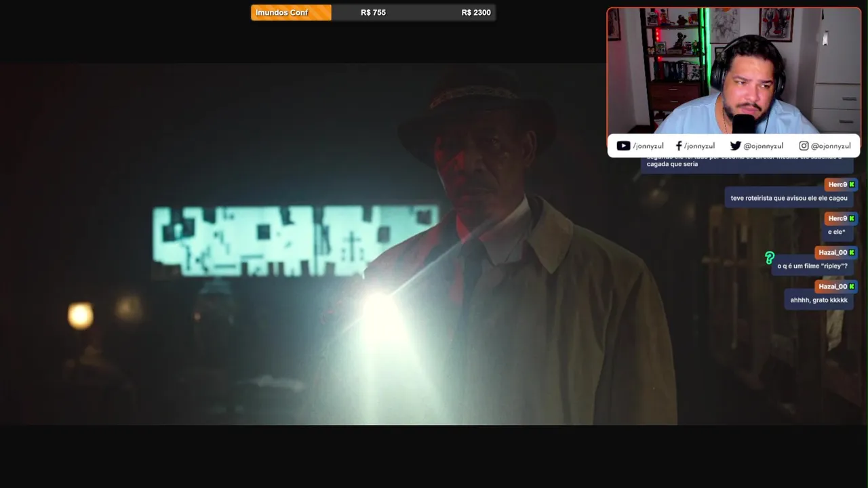Click Hazai_00 username above "ahhhh, grato kkkkk"
Image resolution: width=868 pixels, height=488 pixels.
click(833, 286)
